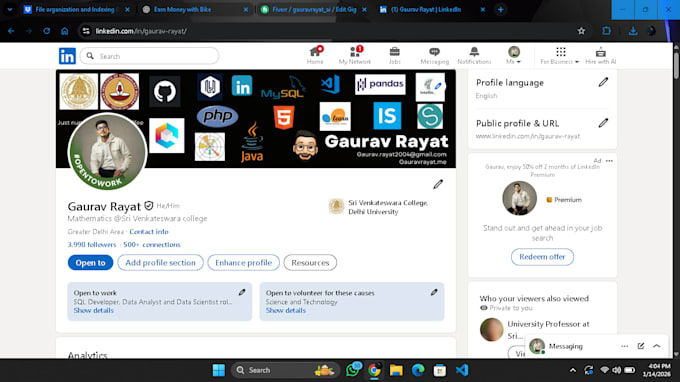The image size is (680, 382).
Task: Edit Open to volunteer card pencil
Action: [434, 292]
